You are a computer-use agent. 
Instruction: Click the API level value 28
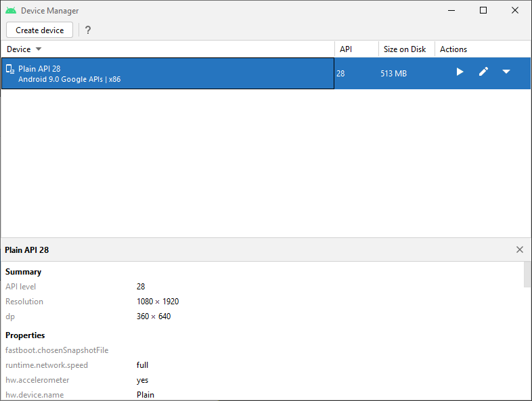[x=141, y=287]
